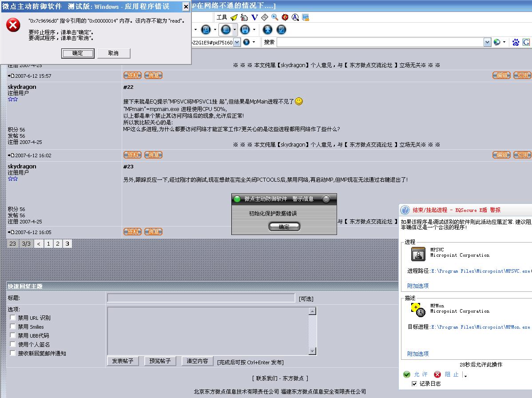Click the Google G search icon
This screenshot has height=398, width=532.
click(526, 42)
